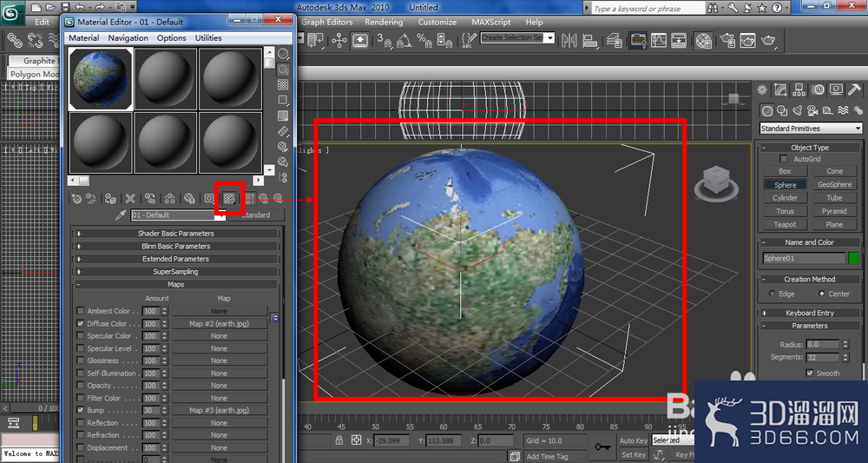Screen dimensions: 868x463
Task: Open Motion panel tab icon
Action: click(x=818, y=89)
